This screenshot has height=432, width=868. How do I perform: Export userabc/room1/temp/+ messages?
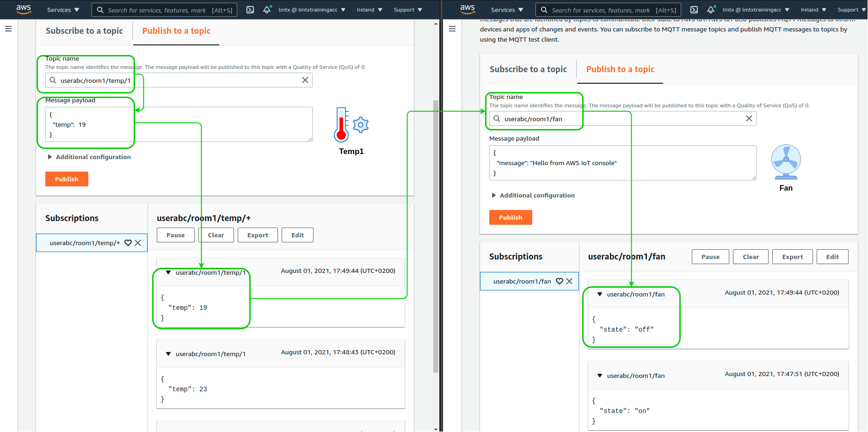click(258, 235)
